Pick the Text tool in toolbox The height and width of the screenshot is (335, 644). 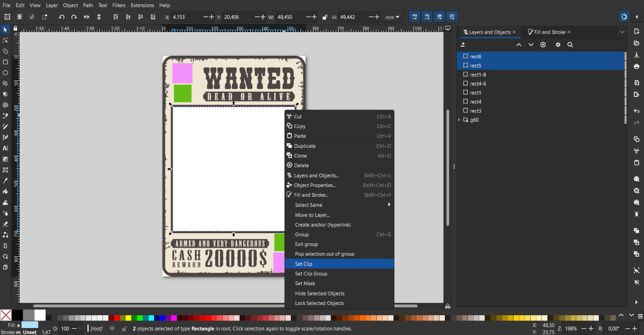5,148
